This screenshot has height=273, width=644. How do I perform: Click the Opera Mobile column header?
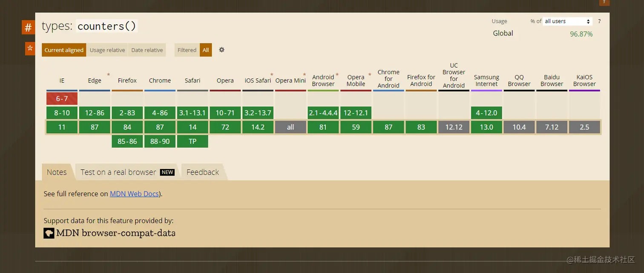(356, 81)
